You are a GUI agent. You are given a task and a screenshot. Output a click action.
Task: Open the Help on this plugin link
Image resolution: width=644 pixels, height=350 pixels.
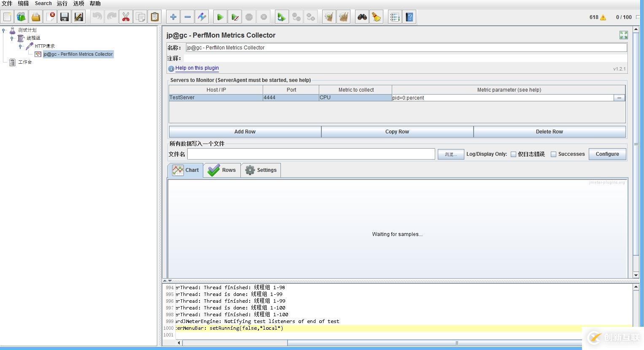pyautogui.click(x=197, y=68)
